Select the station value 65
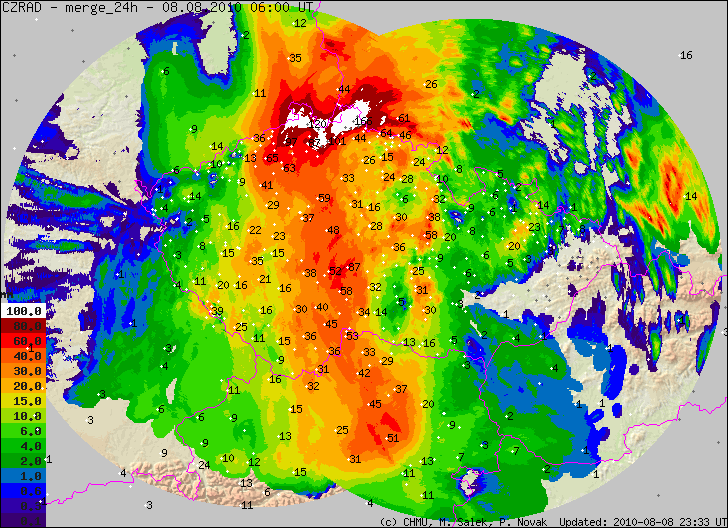 tap(272, 158)
